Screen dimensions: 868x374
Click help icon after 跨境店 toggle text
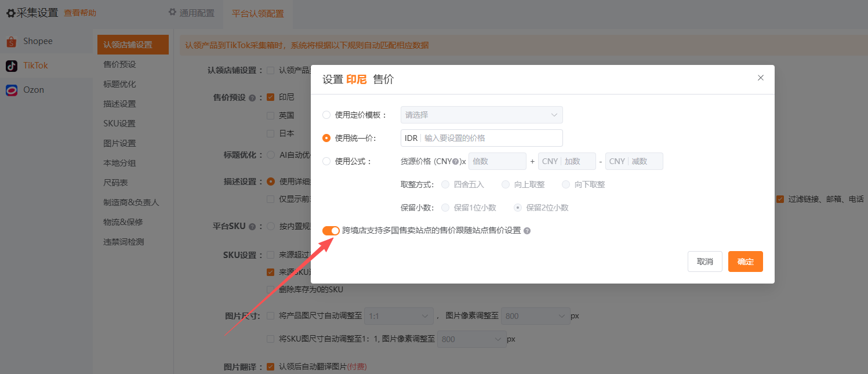[x=527, y=231]
